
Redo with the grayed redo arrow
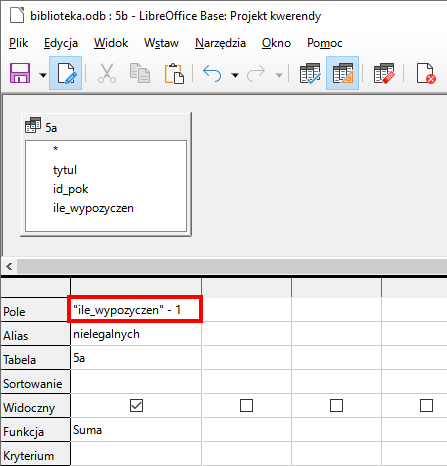point(256,73)
